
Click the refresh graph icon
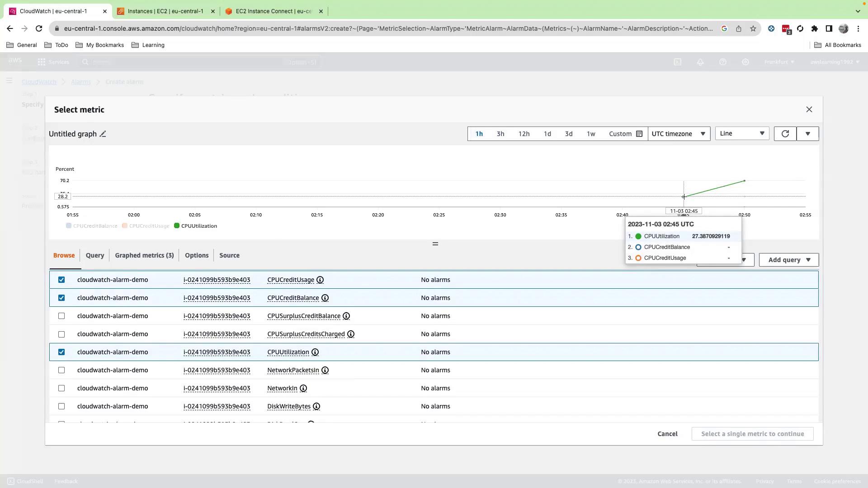785,134
